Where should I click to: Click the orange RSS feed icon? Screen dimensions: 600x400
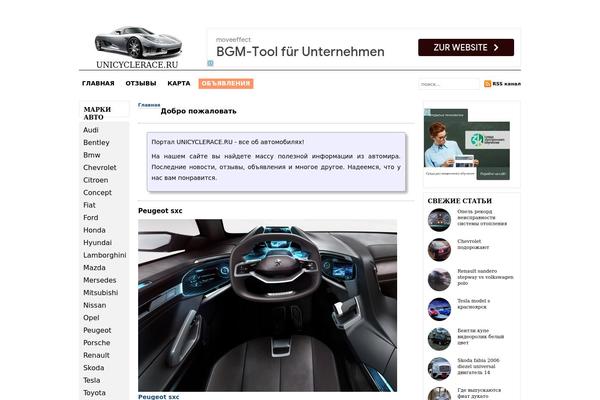488,84
